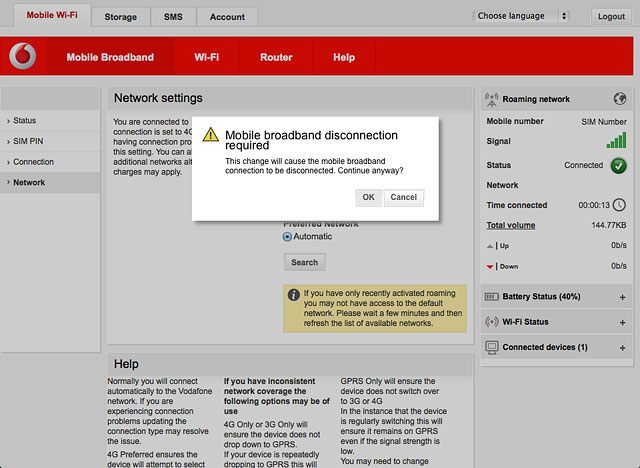Screen dimensions: 640x468
Task: Go to SIM PIN in the sidebar
Action: pyautogui.click(x=50, y=141)
